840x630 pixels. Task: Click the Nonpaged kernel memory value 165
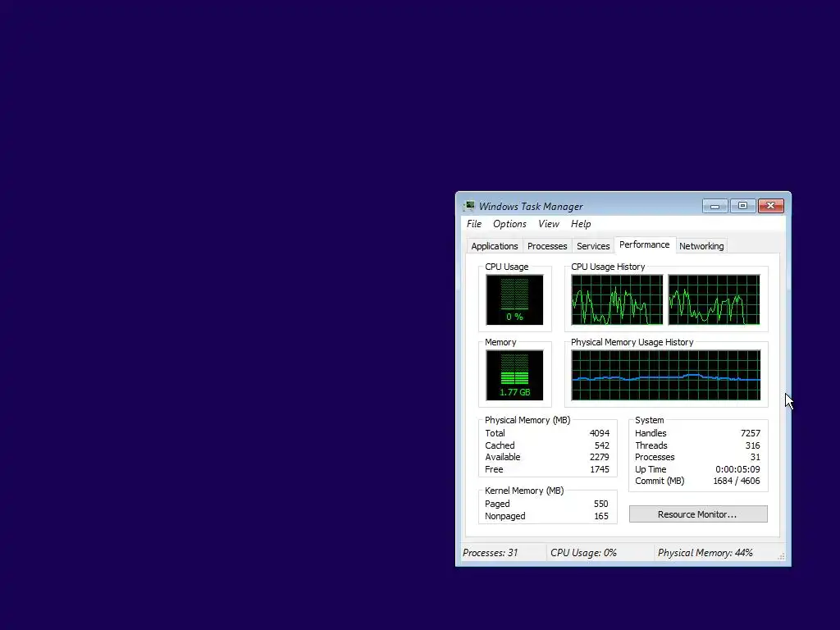point(601,517)
